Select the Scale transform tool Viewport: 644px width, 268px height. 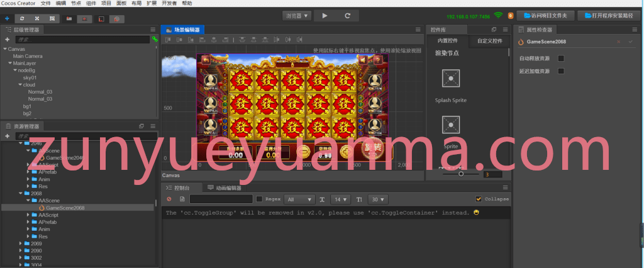coord(37,18)
